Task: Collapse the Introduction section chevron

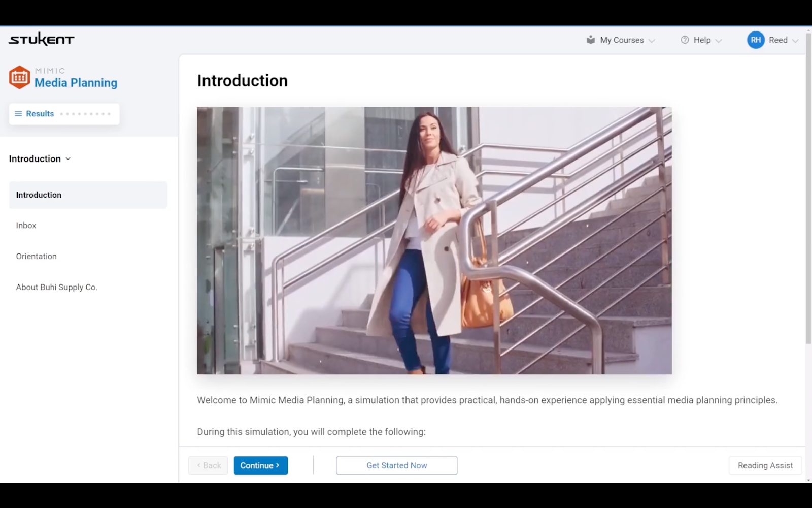Action: point(68,159)
